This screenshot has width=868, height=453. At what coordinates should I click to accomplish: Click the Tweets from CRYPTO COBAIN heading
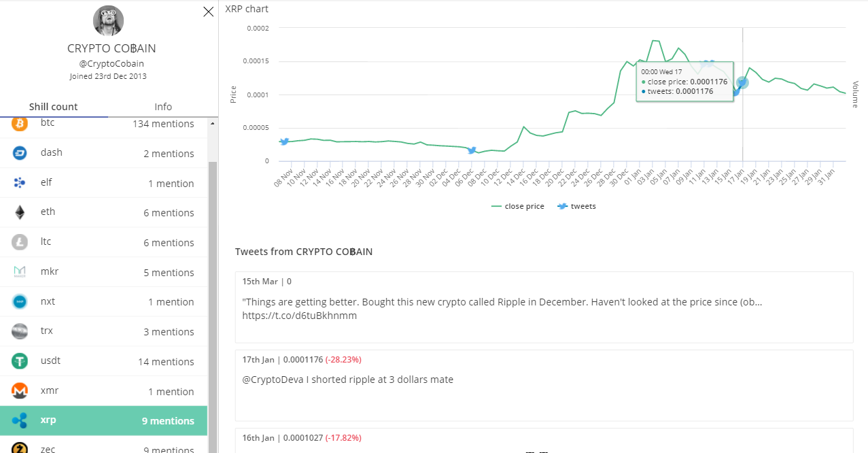click(x=304, y=252)
